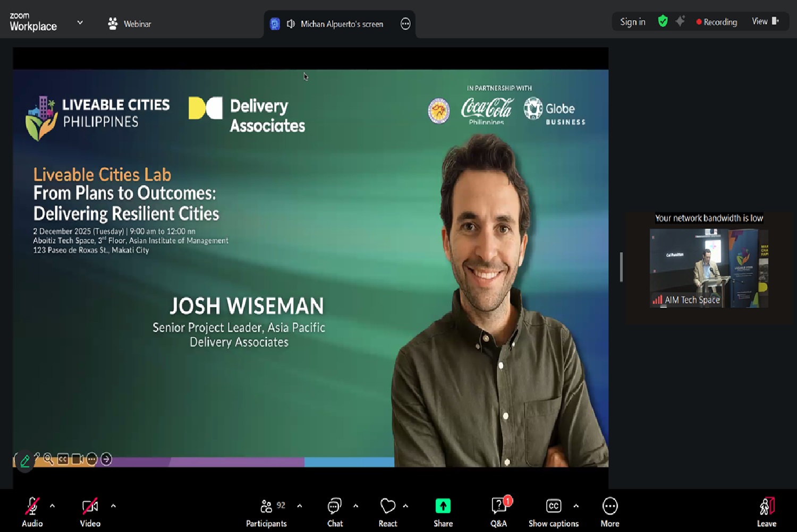Toggle Show captions CC button
This screenshot has height=532, width=797.
tap(553, 507)
